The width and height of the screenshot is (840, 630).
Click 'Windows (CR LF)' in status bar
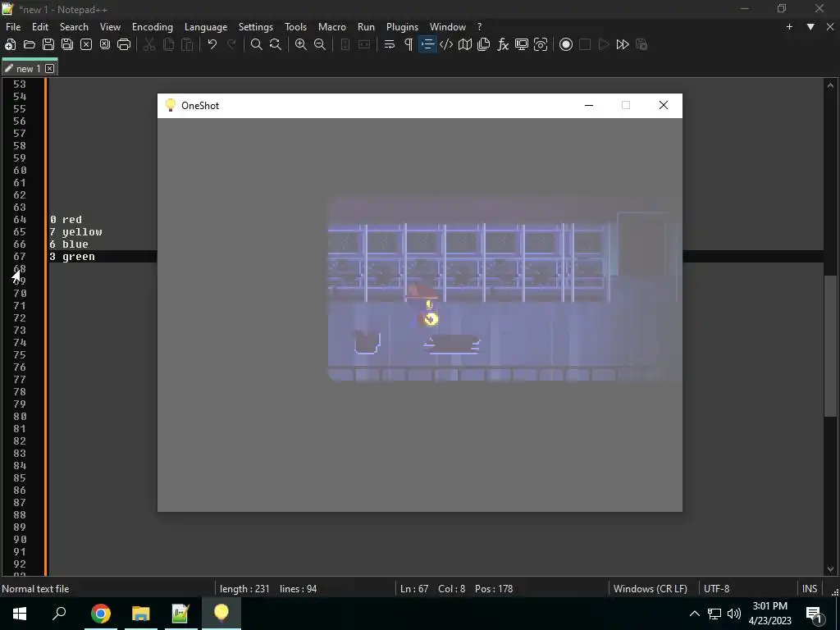tap(650, 589)
